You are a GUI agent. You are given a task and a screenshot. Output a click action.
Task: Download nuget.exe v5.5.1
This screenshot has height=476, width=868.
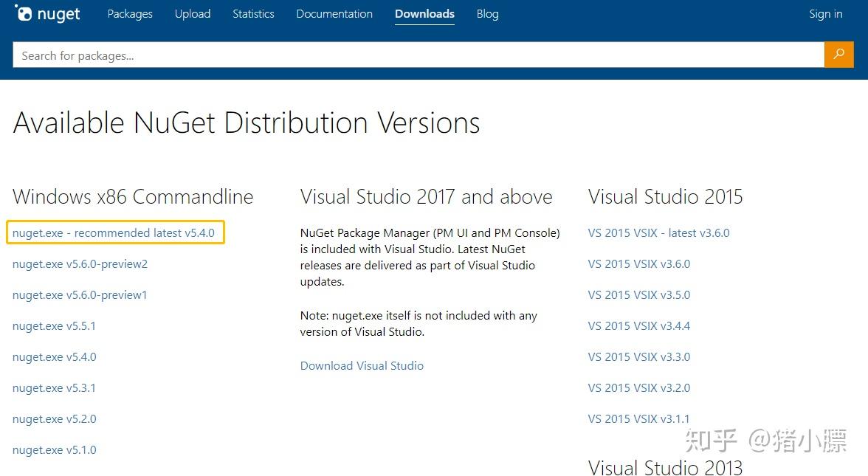(x=54, y=326)
